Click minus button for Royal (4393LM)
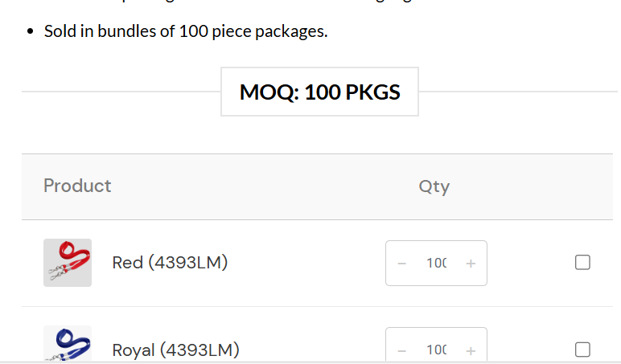The image size is (621, 364). coord(402,350)
